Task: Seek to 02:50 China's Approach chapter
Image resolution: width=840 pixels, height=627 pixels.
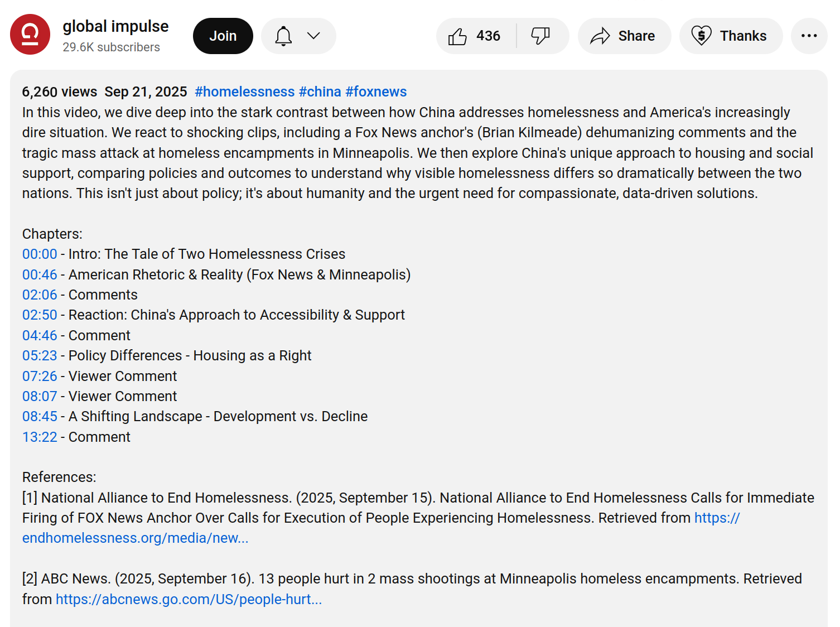Action: point(40,315)
